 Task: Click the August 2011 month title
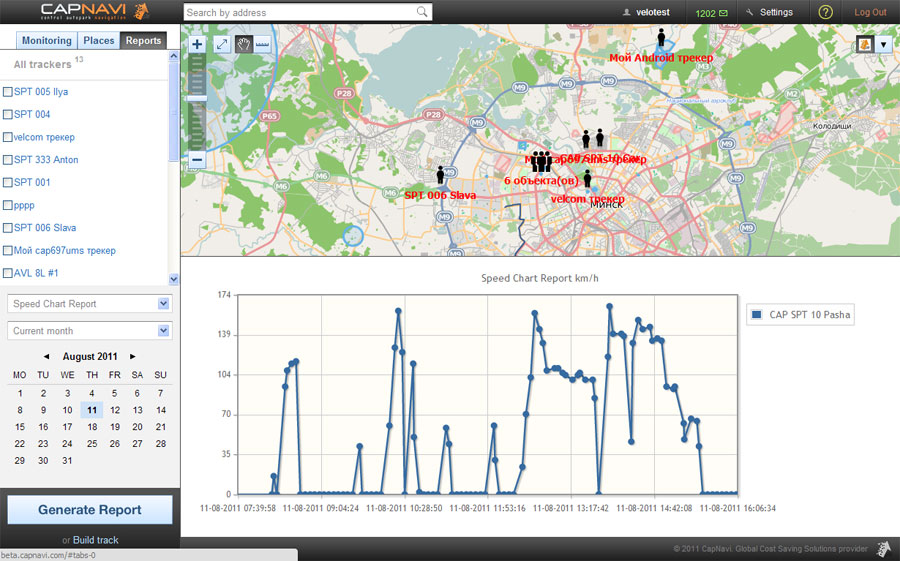tap(90, 357)
